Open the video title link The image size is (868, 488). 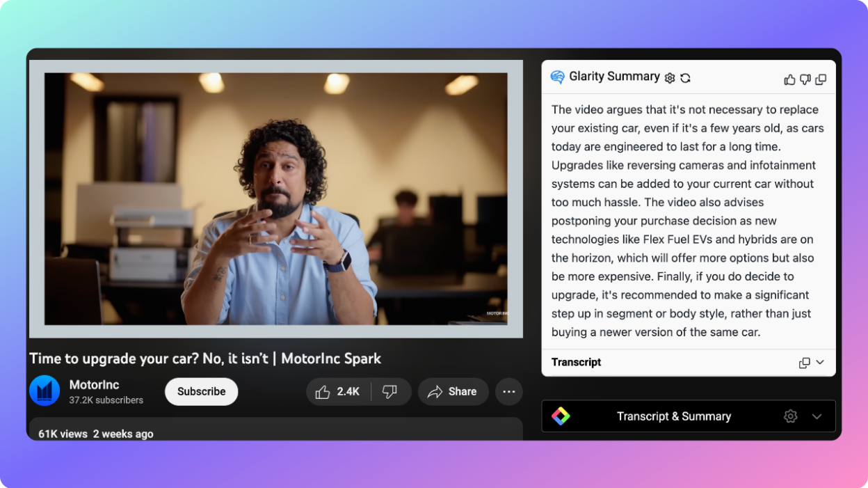pos(204,359)
